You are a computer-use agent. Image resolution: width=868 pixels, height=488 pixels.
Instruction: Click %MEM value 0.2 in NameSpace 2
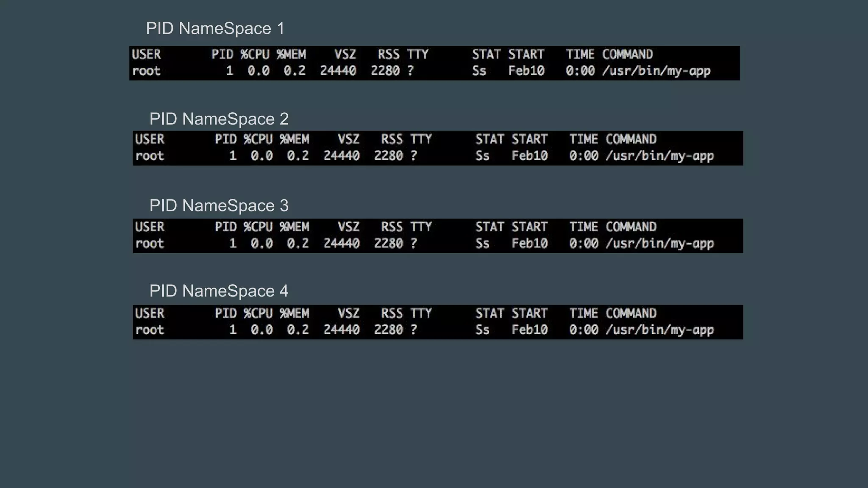(298, 156)
